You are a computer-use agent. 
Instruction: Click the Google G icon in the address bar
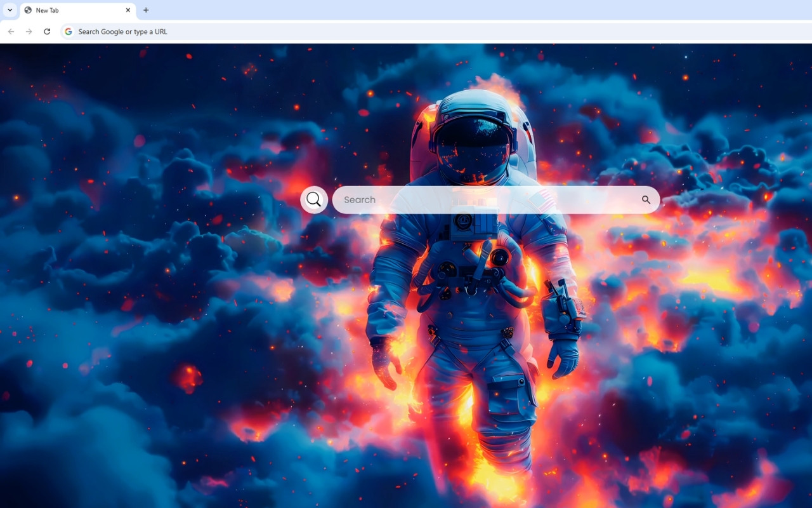pos(68,31)
